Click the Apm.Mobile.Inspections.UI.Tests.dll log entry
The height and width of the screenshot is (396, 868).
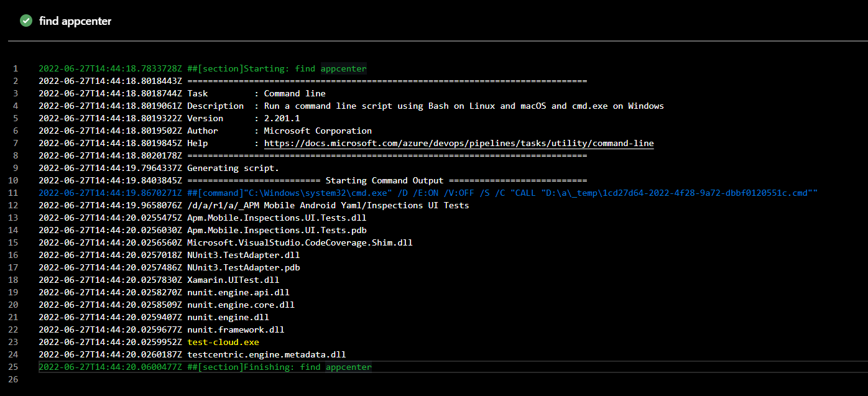coord(277,218)
